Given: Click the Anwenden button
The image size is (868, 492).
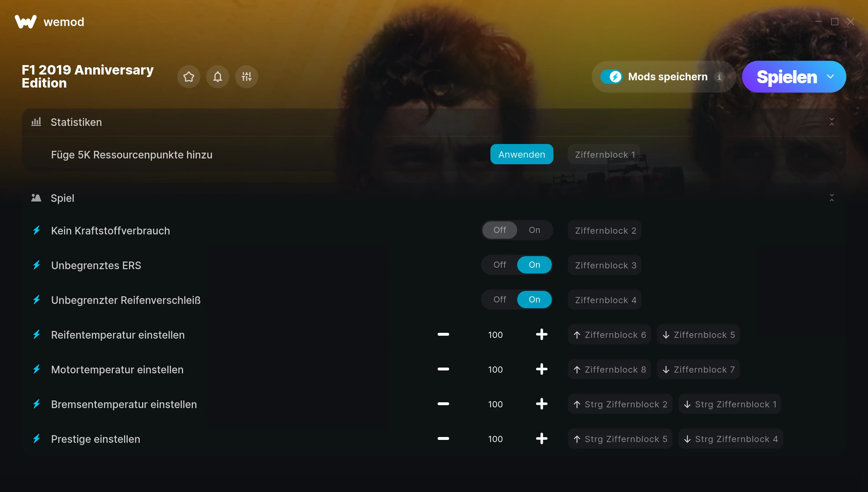Looking at the screenshot, I should pyautogui.click(x=522, y=154).
